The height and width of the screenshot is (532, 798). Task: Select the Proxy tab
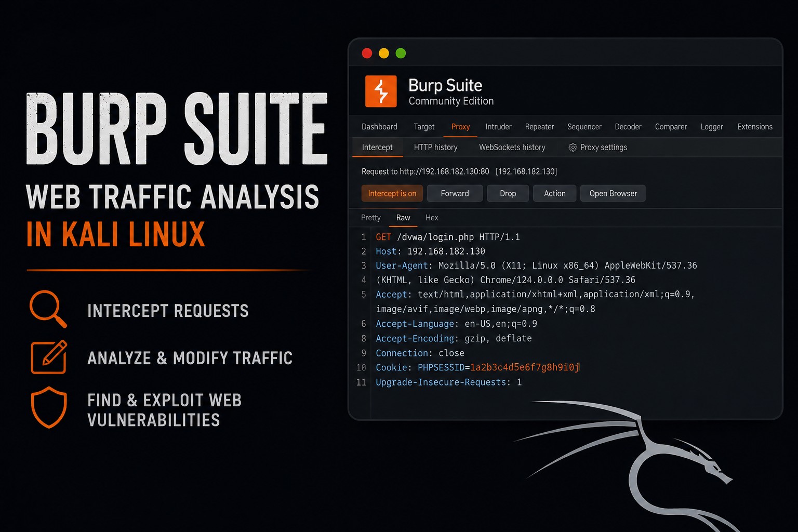tap(460, 127)
